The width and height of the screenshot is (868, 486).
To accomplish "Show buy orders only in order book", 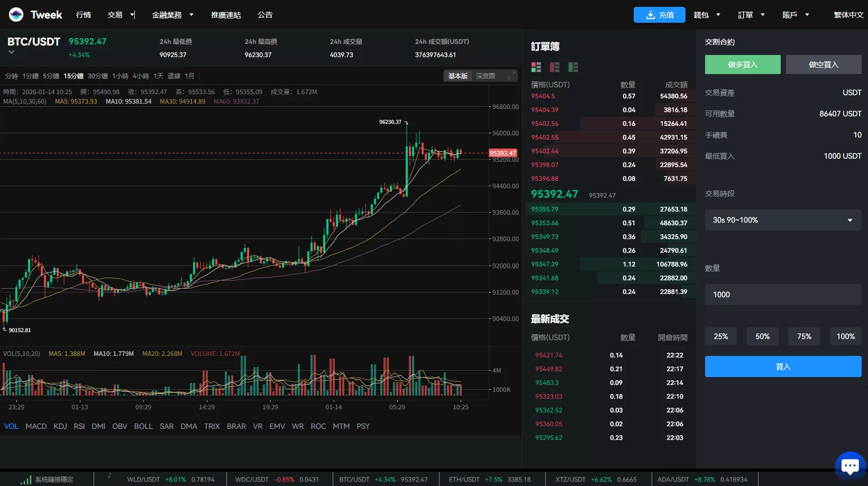I will [573, 67].
